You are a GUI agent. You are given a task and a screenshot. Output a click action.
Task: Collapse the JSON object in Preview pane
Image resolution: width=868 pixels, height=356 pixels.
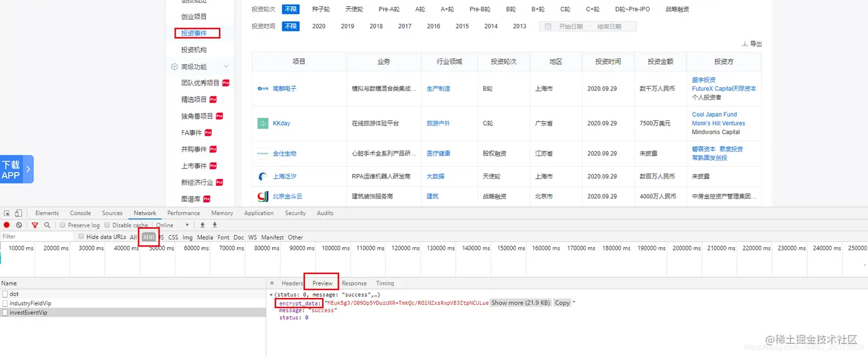click(271, 294)
